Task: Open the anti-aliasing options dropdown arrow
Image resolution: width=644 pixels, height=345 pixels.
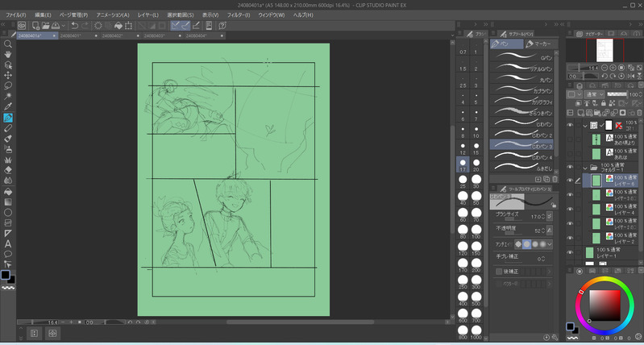Action: 550,244
